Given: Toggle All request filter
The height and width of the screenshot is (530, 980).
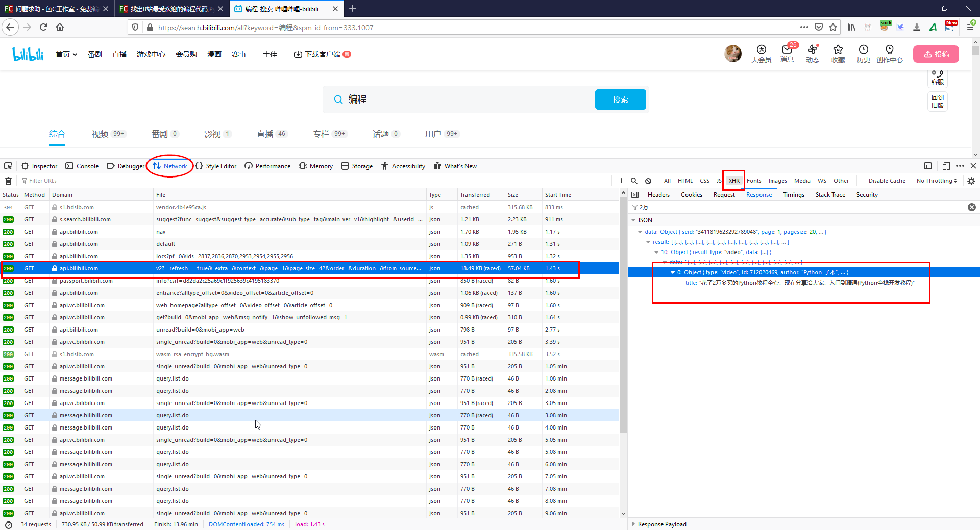Looking at the screenshot, I should coord(667,181).
